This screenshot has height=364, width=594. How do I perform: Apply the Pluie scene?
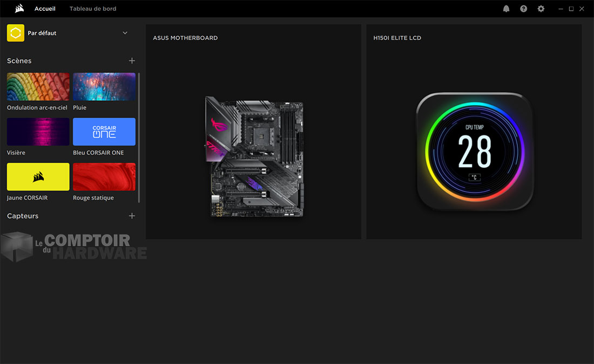click(104, 87)
